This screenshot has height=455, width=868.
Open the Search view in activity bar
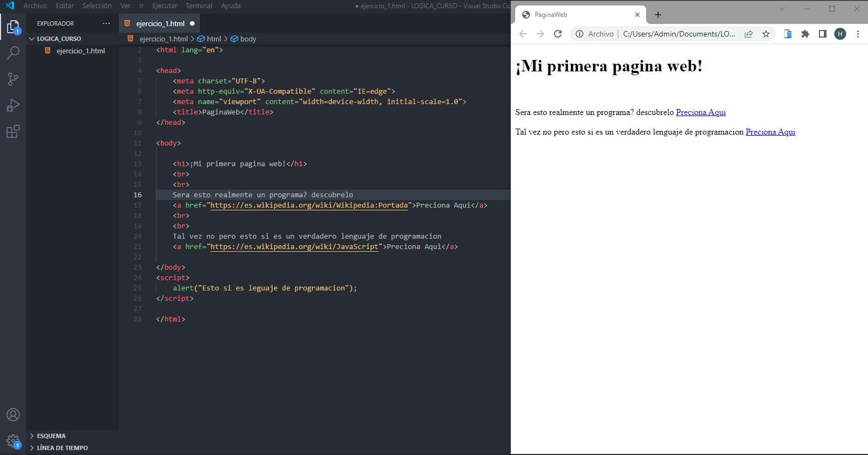pyautogui.click(x=13, y=53)
